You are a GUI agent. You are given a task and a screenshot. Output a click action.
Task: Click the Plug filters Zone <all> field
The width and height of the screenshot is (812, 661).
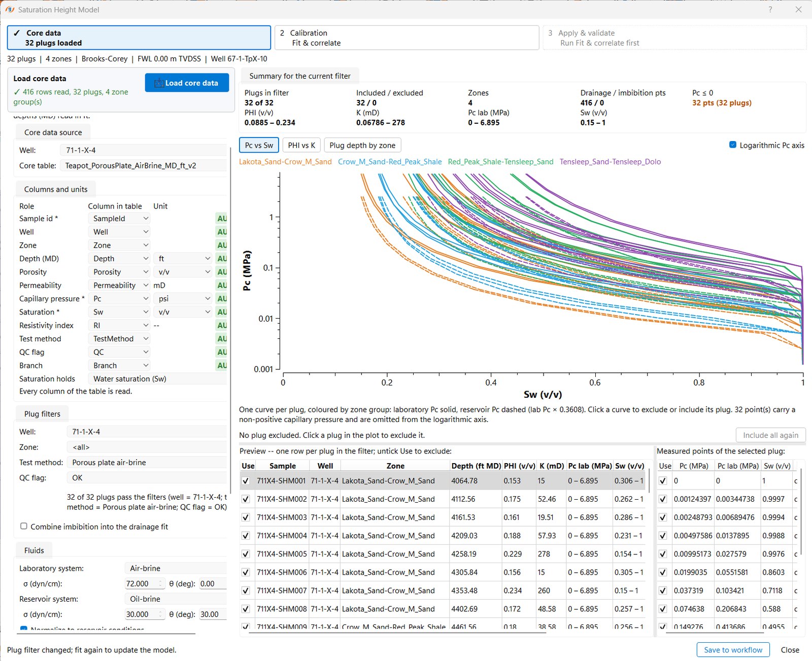147,447
